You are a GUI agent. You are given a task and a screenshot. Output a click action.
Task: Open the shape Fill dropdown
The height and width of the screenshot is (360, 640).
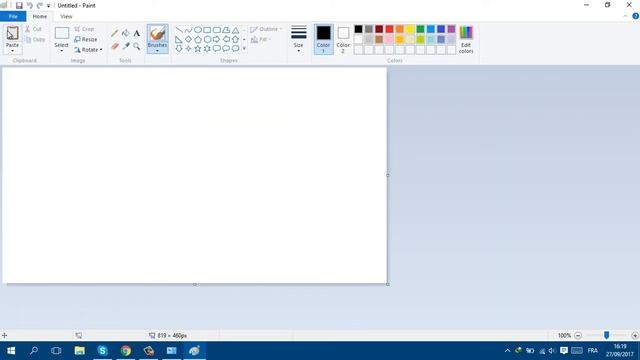[261, 40]
